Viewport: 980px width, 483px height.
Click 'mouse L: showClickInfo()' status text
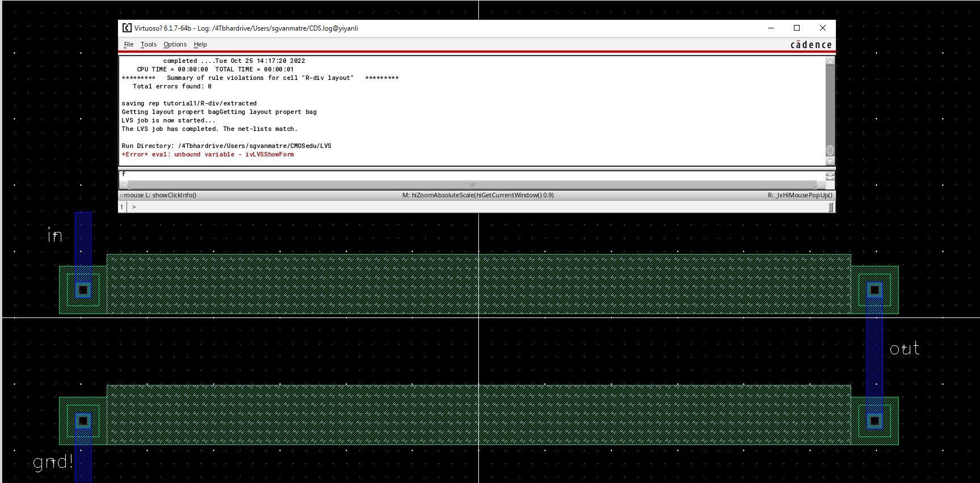(x=160, y=195)
